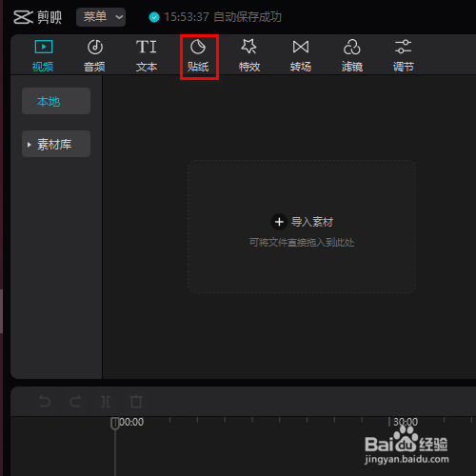476x476 pixels.
Task: Click the undo arrow in timeline toolbar
Action: (x=45, y=402)
